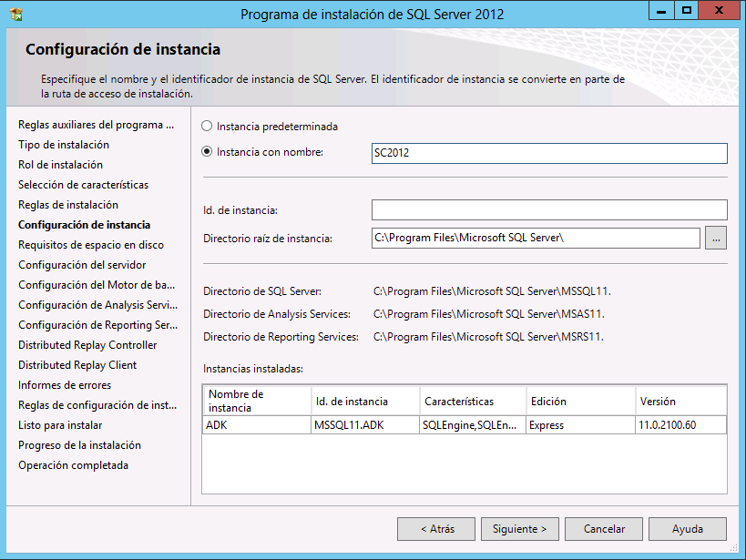Select step Configuración del Motor de ba...
746x560 pixels.
point(97,284)
